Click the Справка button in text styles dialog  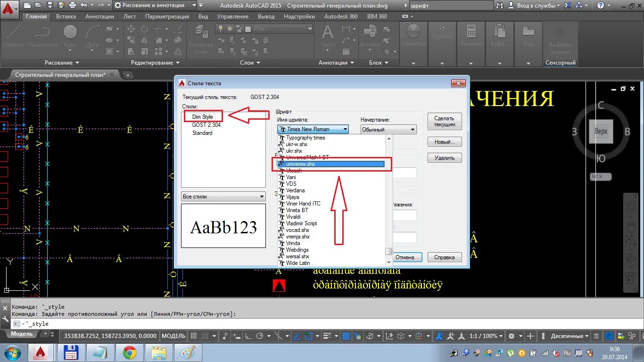click(x=445, y=257)
